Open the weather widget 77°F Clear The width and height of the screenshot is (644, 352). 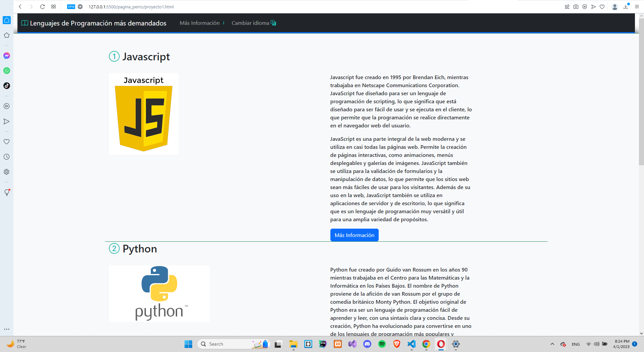[x=17, y=344]
